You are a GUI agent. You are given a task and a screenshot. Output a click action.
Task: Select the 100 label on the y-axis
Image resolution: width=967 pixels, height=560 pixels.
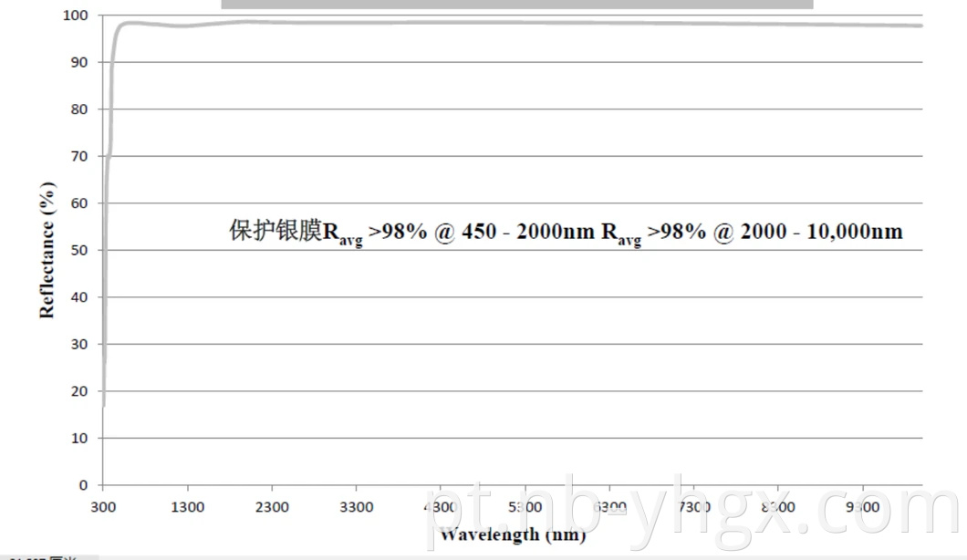77,16
